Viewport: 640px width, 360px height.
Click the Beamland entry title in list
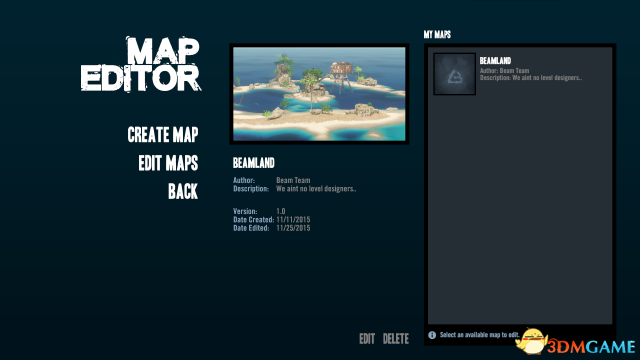495,61
